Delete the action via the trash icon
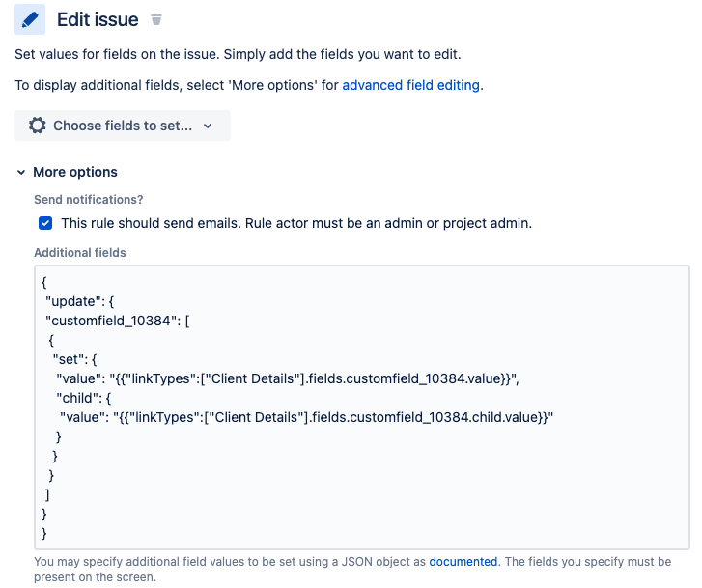 point(156,19)
